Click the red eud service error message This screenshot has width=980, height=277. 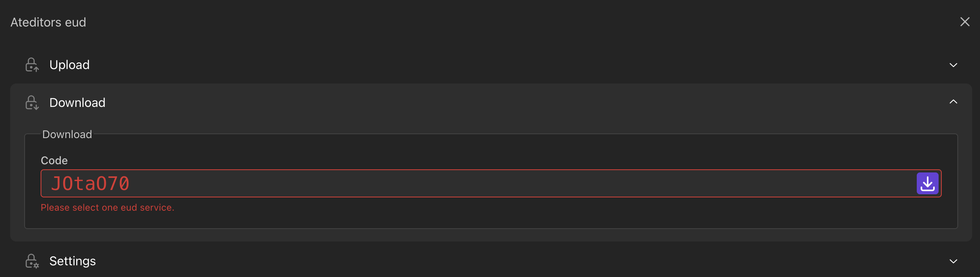107,208
